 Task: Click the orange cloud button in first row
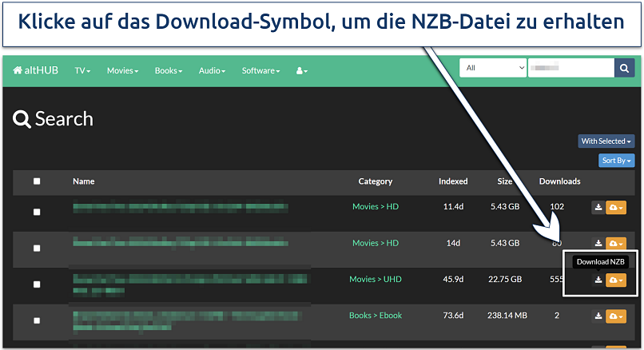[616, 208]
